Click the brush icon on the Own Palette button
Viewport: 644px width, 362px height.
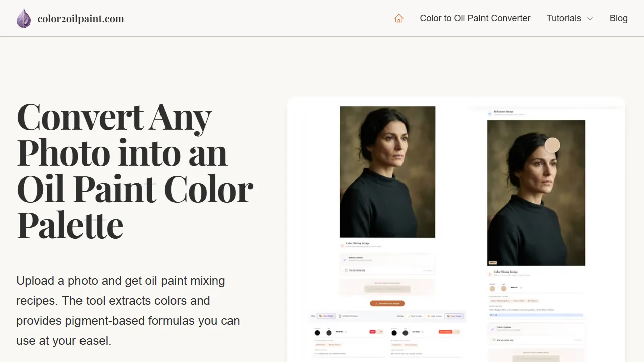320,316
